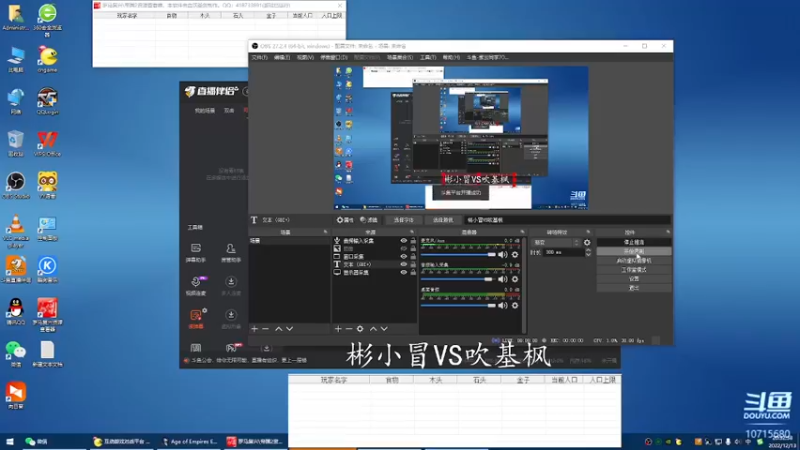Open the Tools menu in OBS

click(428, 58)
